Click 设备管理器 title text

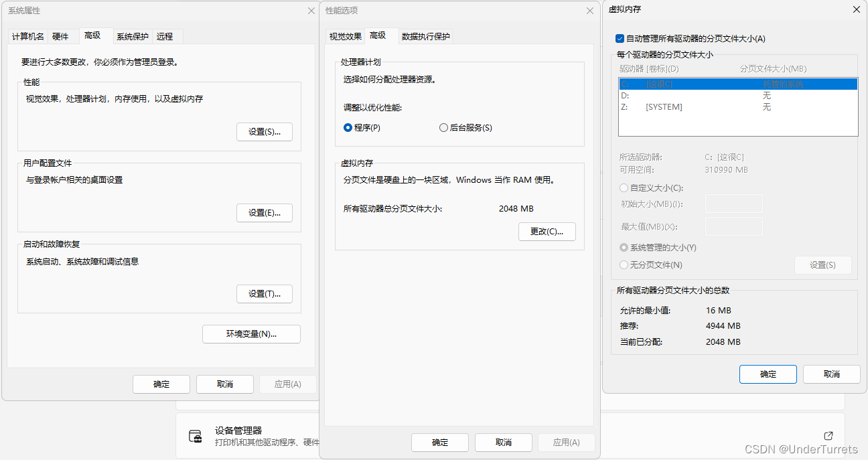click(238, 431)
